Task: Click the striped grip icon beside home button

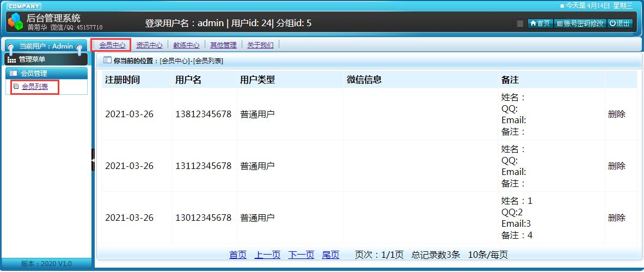Action: pyautogui.click(x=520, y=23)
